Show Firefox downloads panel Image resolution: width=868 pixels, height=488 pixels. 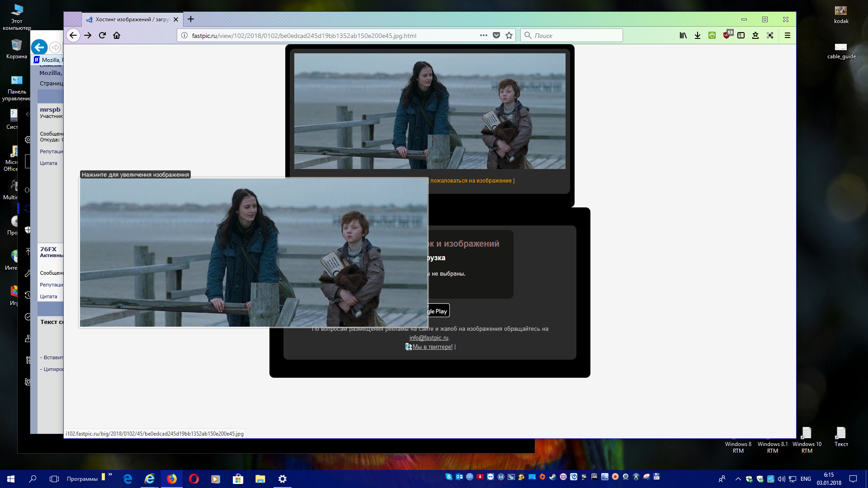pos(698,35)
